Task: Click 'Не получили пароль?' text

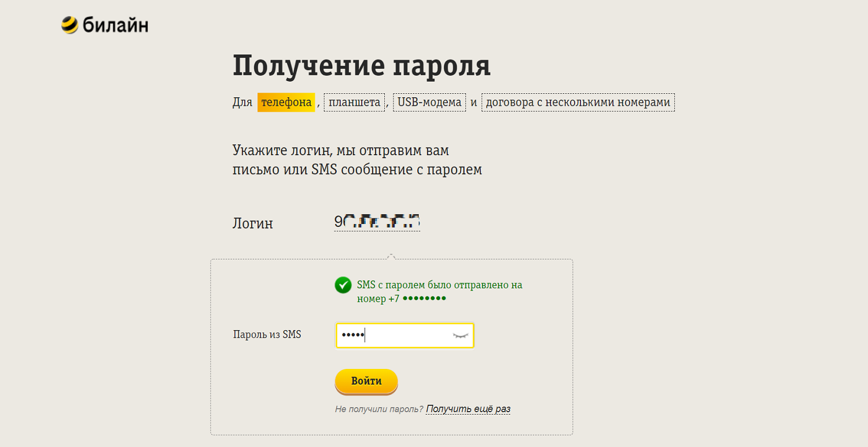Action: (x=379, y=409)
